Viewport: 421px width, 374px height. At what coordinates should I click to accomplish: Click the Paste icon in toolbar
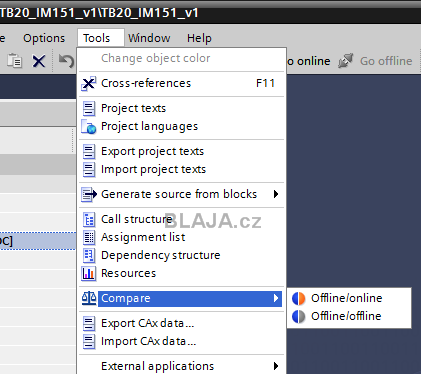tap(14, 61)
